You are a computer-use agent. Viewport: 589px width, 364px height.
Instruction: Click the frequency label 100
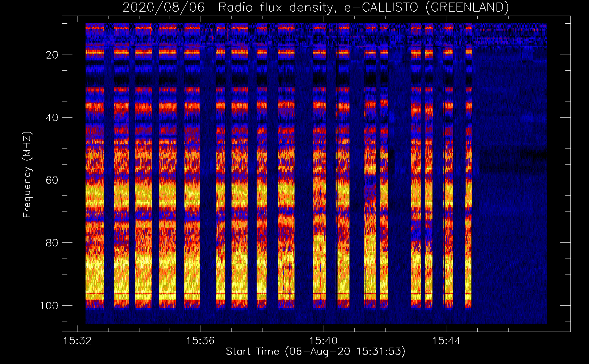(x=49, y=305)
